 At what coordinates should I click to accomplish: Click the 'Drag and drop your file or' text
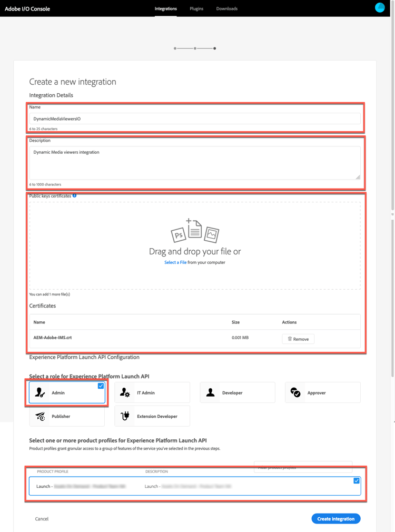pos(195,251)
